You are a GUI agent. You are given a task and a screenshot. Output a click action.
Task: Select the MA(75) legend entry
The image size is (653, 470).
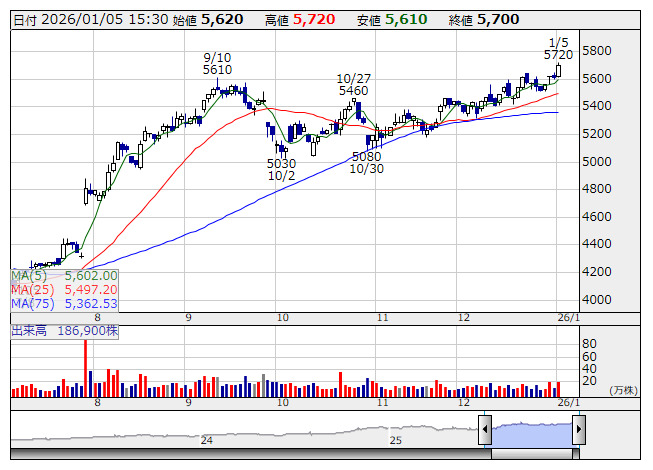point(64,303)
